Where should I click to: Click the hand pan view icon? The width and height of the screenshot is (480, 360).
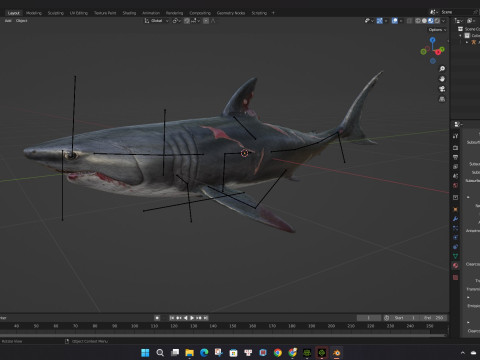[442, 79]
